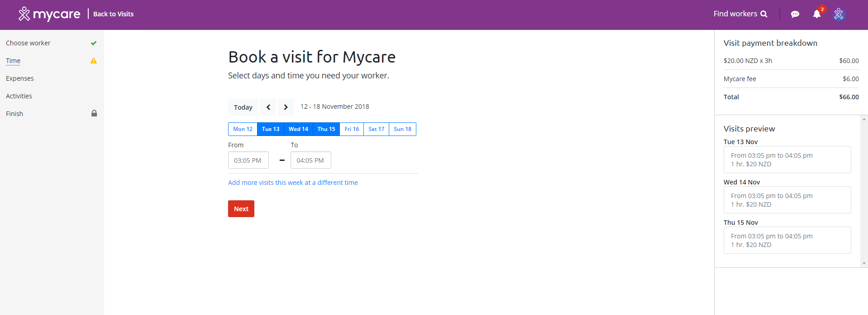
Task: Open the Expenses step
Action: point(20,78)
